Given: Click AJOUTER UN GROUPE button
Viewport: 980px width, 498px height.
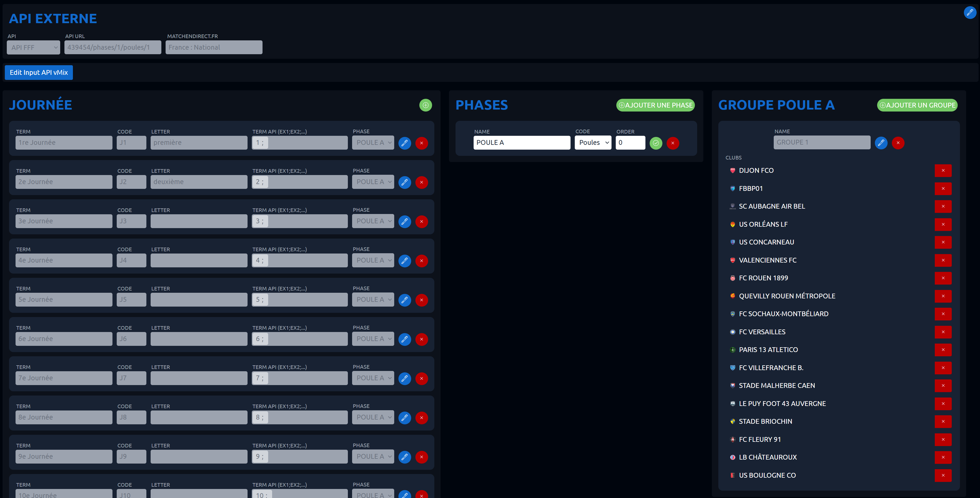Looking at the screenshot, I should [917, 105].
